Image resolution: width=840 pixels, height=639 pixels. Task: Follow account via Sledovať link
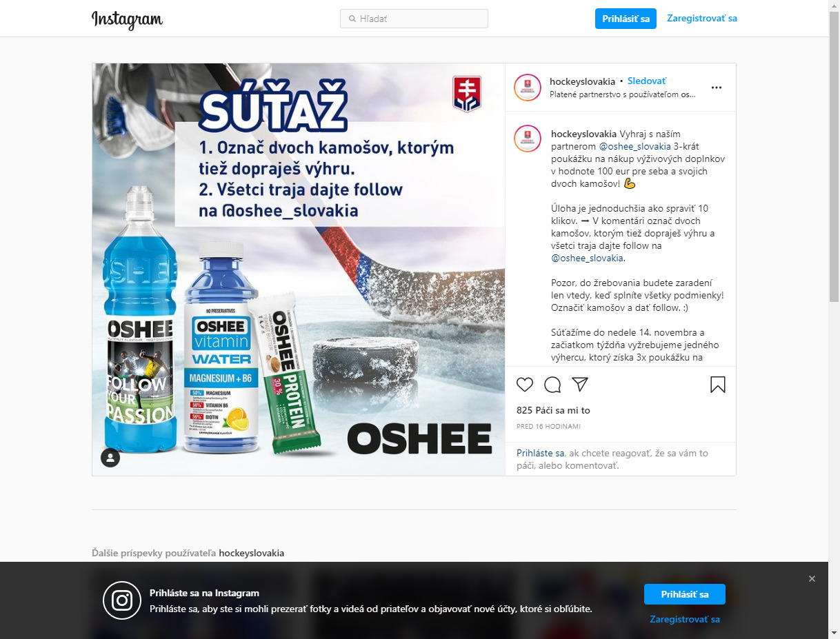tap(647, 81)
